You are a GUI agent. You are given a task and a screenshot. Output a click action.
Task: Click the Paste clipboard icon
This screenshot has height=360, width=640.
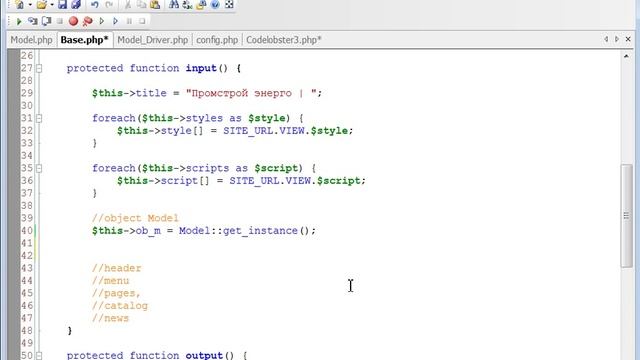click(x=155, y=5)
